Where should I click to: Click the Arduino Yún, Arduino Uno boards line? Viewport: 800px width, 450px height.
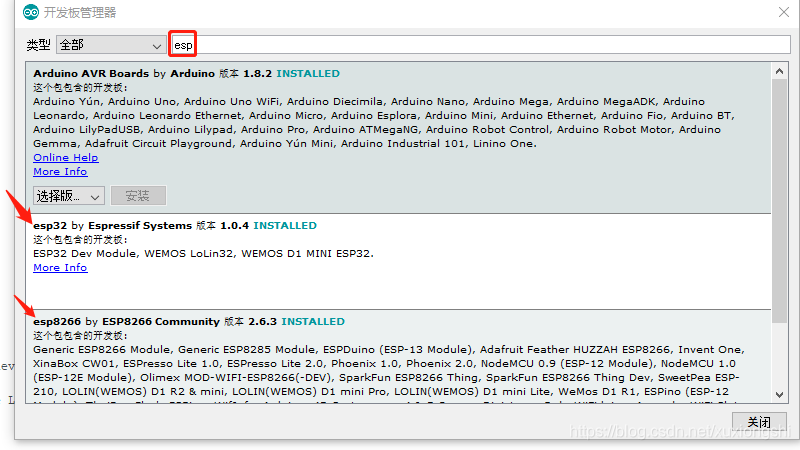click(369, 102)
